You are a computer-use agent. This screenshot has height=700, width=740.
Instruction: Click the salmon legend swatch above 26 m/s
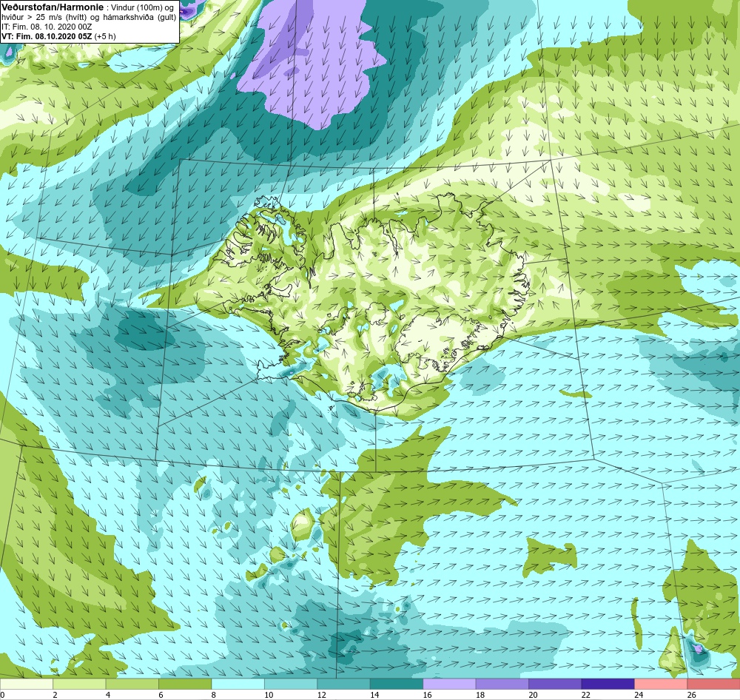tap(713, 684)
